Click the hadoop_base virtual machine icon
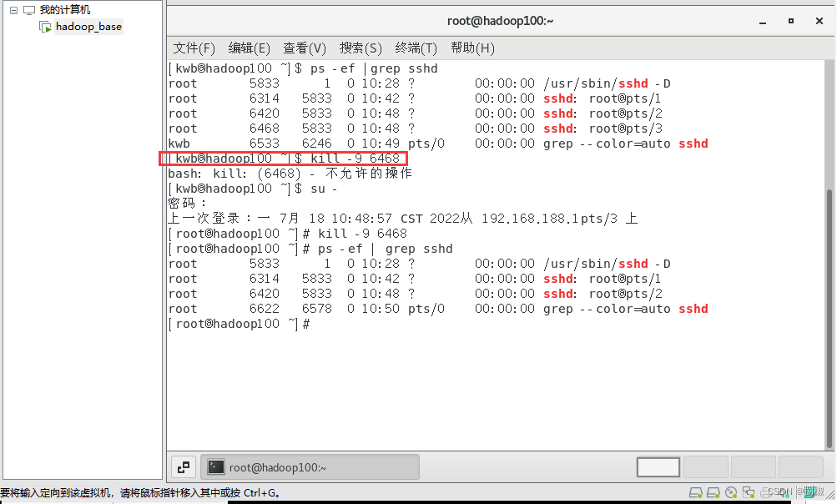Screen dimensions: 837x504 45,27
